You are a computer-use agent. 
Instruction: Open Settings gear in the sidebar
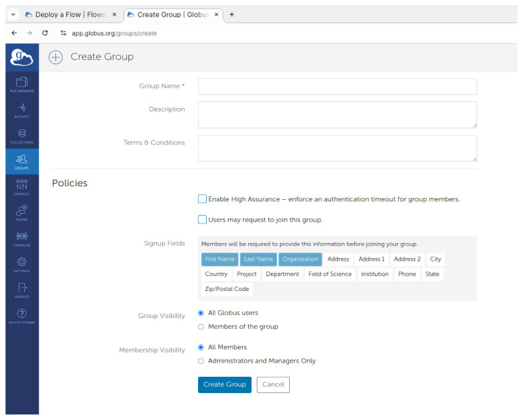[x=22, y=264]
